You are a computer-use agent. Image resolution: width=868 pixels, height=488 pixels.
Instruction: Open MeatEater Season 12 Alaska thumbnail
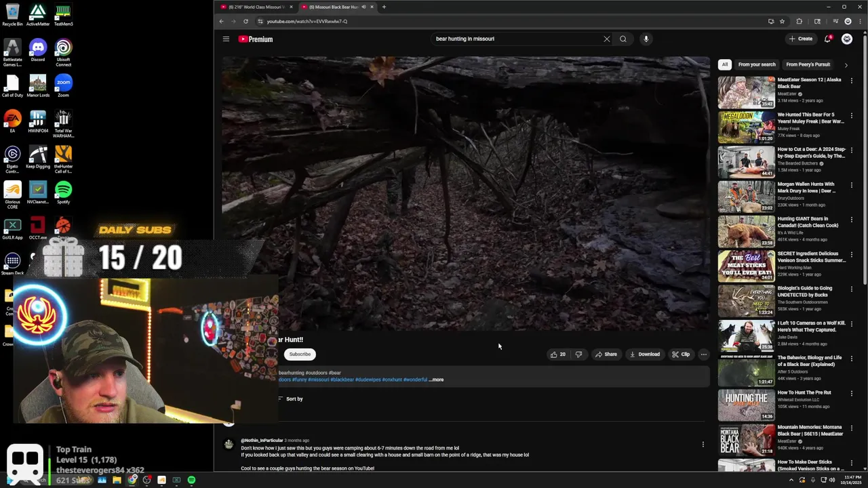pos(746,92)
